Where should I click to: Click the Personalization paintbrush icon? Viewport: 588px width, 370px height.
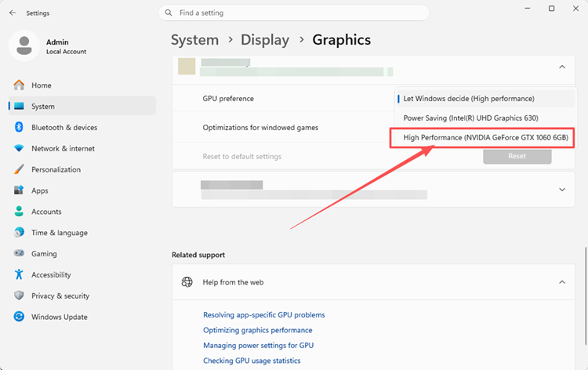pyautogui.click(x=19, y=169)
